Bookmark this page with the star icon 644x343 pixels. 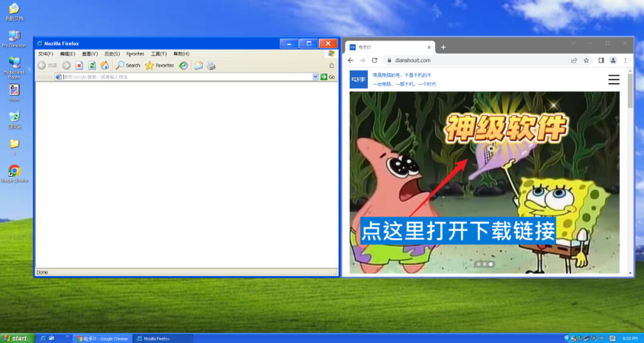(586, 60)
